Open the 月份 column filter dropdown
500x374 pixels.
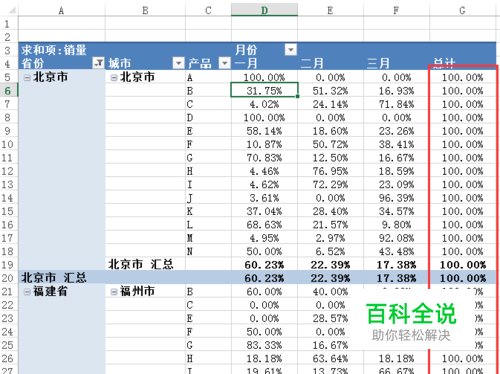click(291, 50)
